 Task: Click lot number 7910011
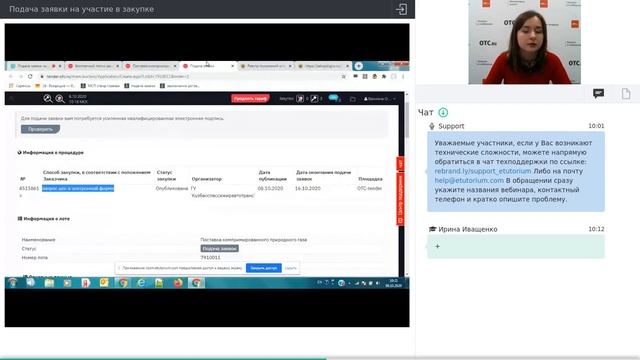pyautogui.click(x=211, y=258)
